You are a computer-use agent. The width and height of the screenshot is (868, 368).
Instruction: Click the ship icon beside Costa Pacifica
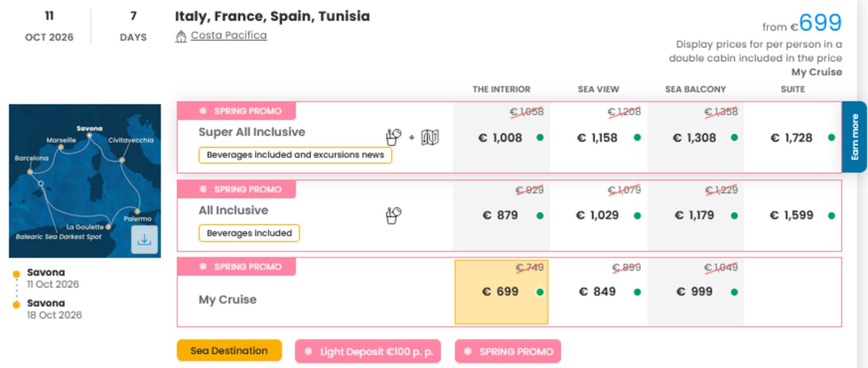pos(181,35)
